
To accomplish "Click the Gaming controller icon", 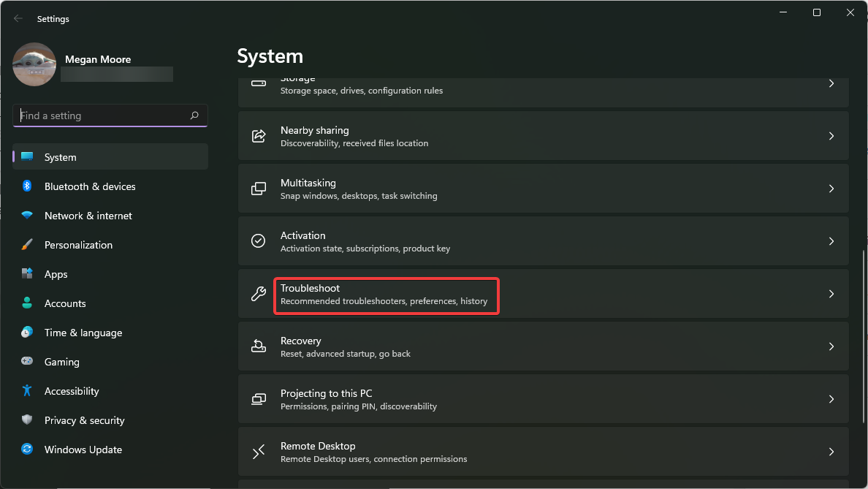I will (27, 362).
